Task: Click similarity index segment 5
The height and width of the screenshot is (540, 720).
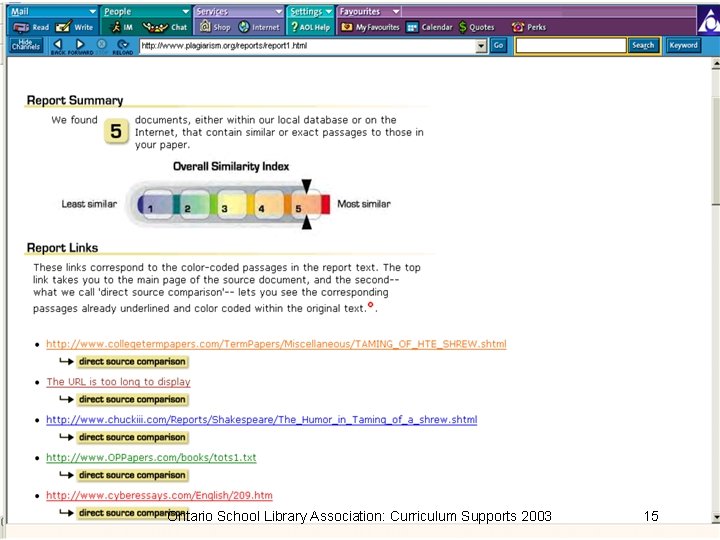Action: (306, 204)
